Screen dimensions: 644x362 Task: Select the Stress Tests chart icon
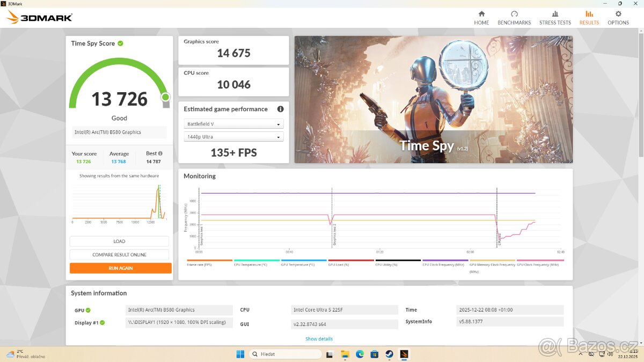(555, 14)
